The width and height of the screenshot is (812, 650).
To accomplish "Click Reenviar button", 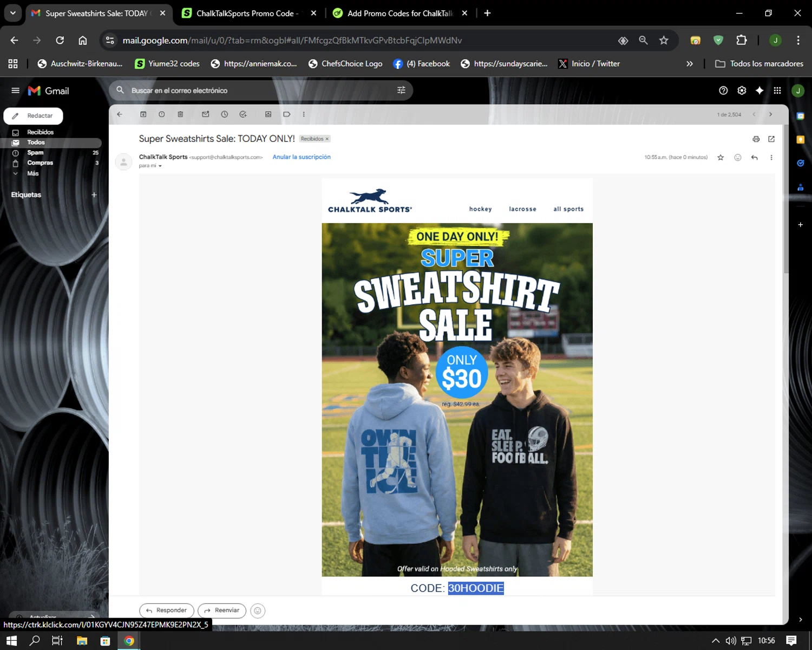I will pos(222,610).
